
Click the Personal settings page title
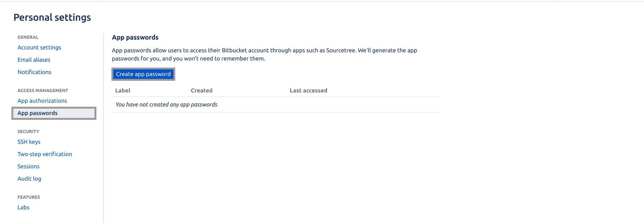(52, 17)
